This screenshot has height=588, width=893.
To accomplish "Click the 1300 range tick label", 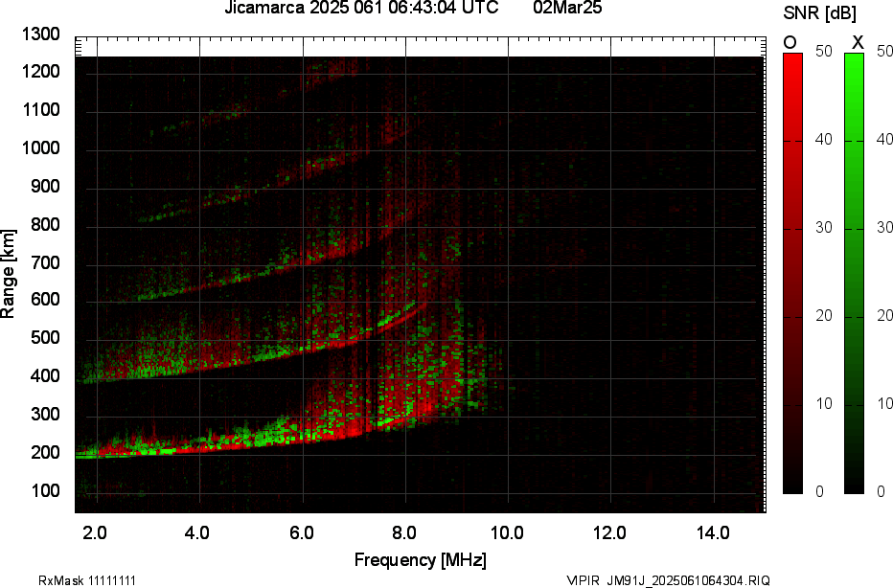I will [40, 34].
